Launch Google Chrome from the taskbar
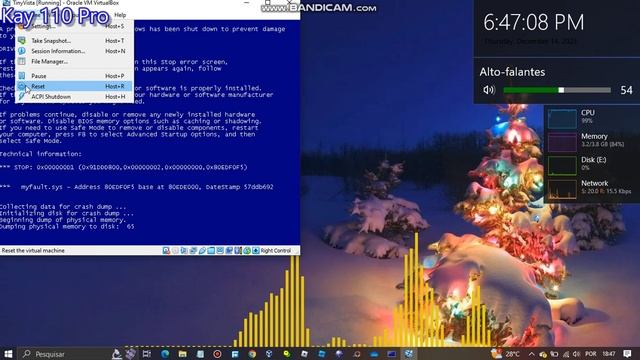Viewport: 640px width, 360px height. pyautogui.click(x=252, y=354)
